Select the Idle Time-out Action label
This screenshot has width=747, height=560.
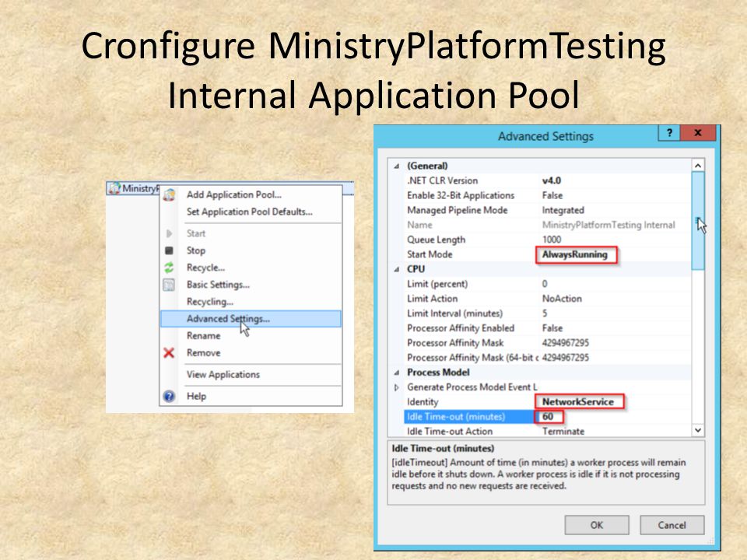pos(450,432)
